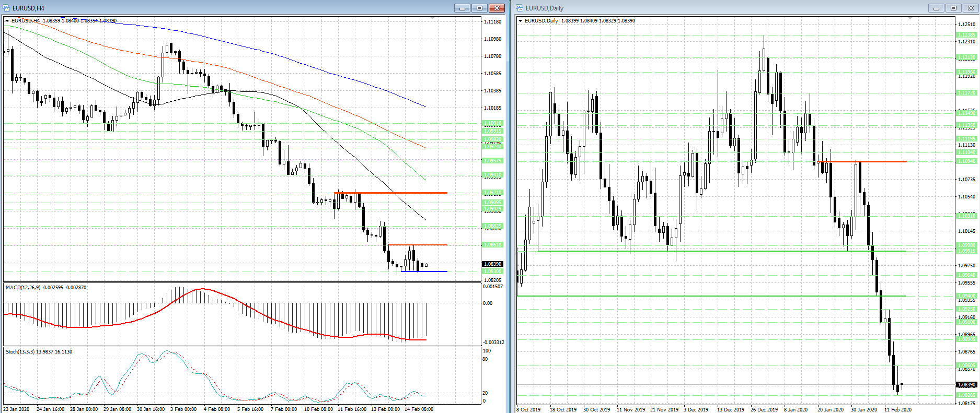980x413 pixels.
Task: Click the 1.09410 level label in H4 chart
Action: (492, 175)
